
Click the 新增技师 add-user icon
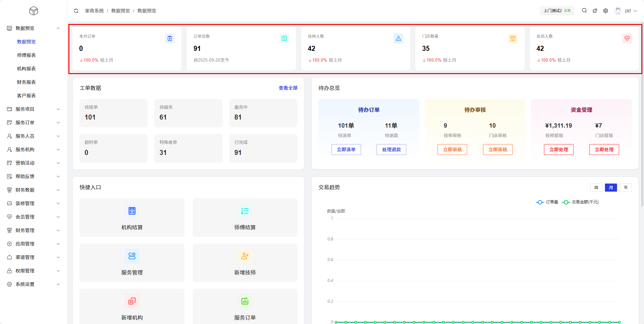click(245, 256)
